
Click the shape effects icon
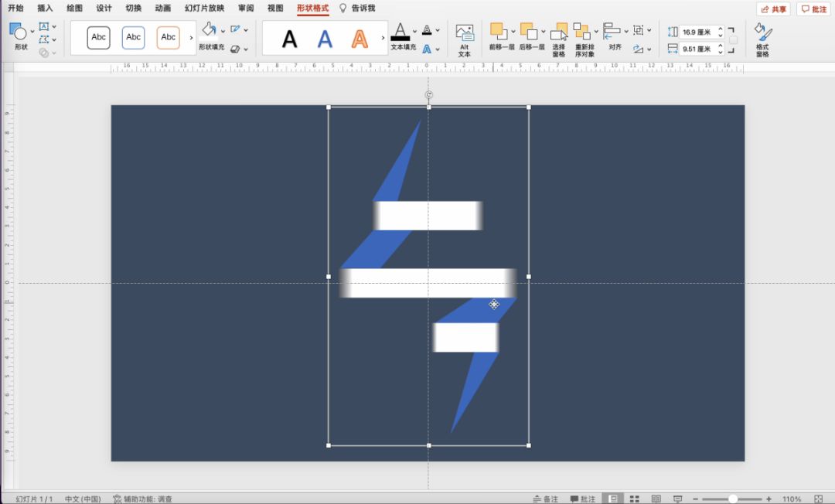(235, 49)
